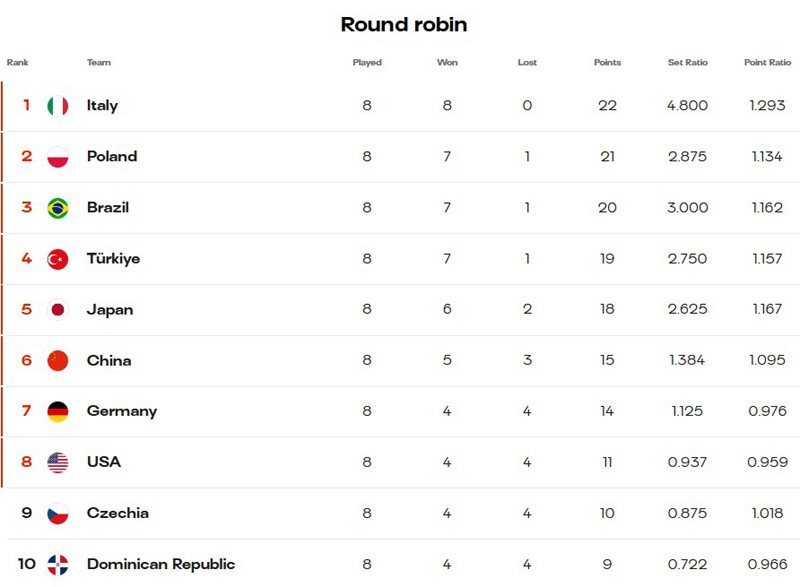Viewport: 800px width, 587px height.
Task: Click the Played column header
Action: 367,62
